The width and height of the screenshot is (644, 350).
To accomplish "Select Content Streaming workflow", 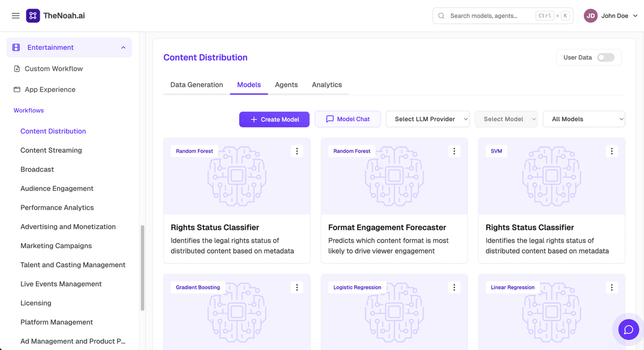I will [x=51, y=150].
